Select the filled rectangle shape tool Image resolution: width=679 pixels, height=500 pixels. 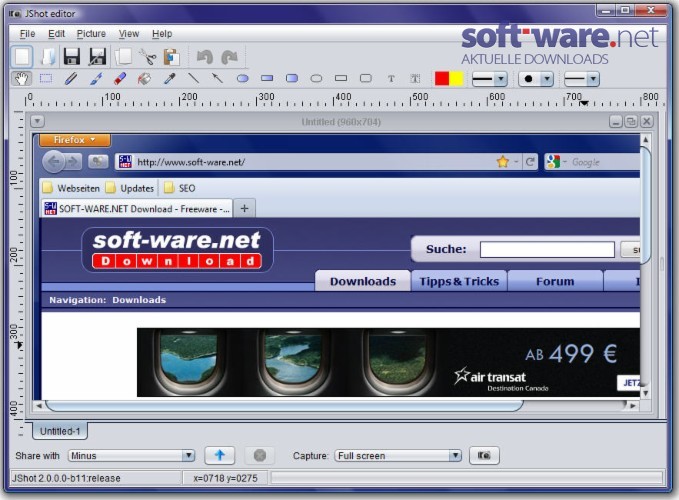267,78
